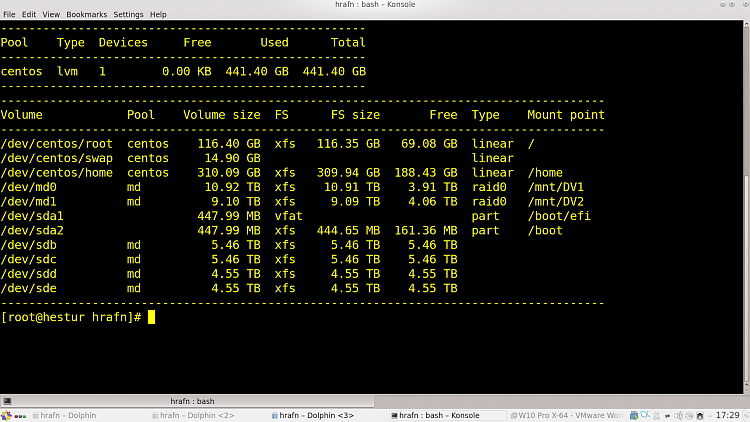The height and width of the screenshot is (422, 750).
Task: Switch to hrafn – Dolphin <2> taskbar entry
Action: pos(193,415)
